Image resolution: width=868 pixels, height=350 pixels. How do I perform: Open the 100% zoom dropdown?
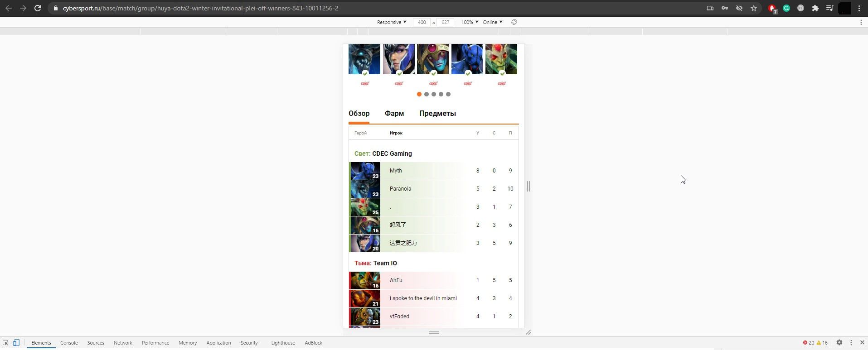click(x=470, y=22)
